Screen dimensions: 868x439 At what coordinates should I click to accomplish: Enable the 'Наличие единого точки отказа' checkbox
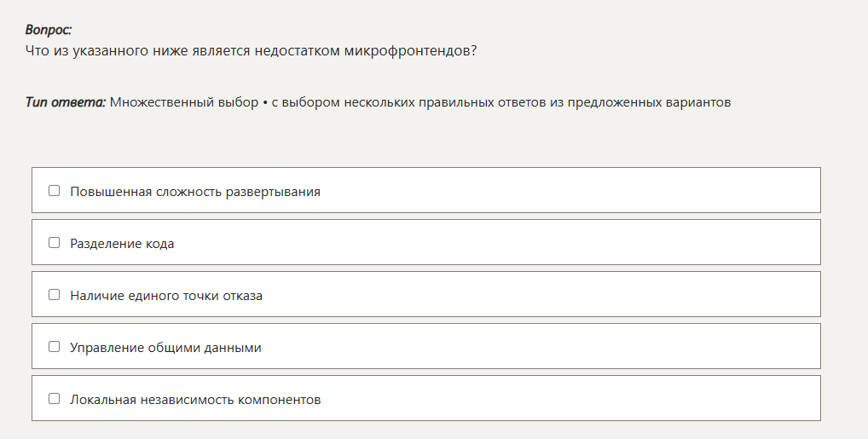tap(55, 295)
